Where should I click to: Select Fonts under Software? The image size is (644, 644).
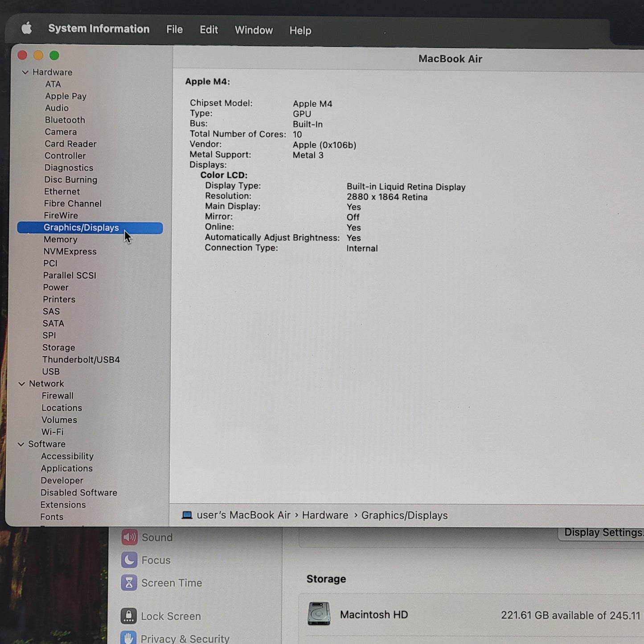click(52, 517)
